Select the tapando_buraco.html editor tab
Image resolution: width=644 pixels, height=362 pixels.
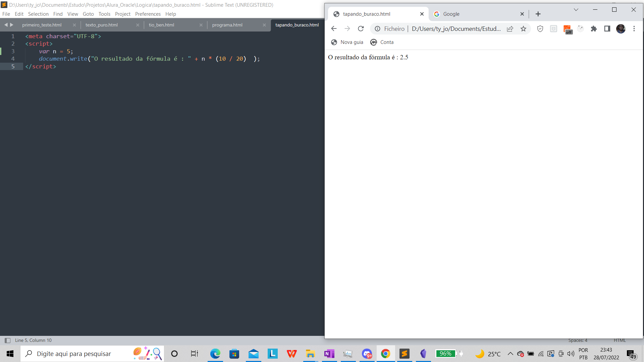tap(297, 24)
